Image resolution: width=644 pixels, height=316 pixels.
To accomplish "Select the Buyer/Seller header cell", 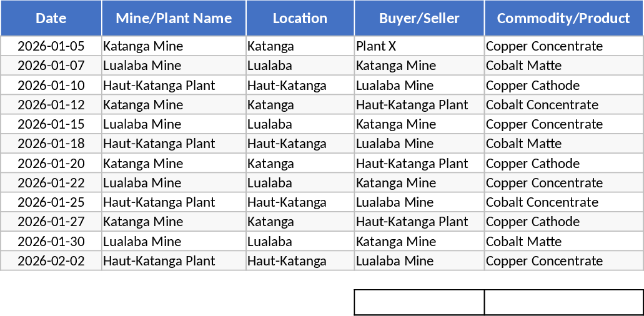I will point(419,18).
